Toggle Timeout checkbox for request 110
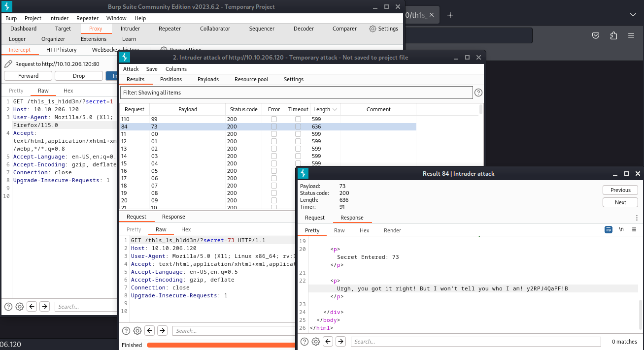Image resolution: width=644 pixels, height=350 pixels. pos(298,119)
